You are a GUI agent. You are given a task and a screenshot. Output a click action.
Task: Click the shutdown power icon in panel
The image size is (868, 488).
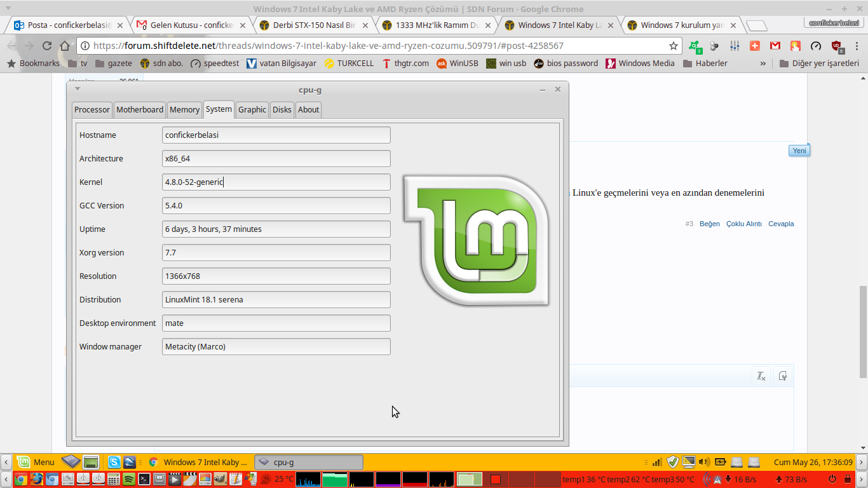pos(832,479)
